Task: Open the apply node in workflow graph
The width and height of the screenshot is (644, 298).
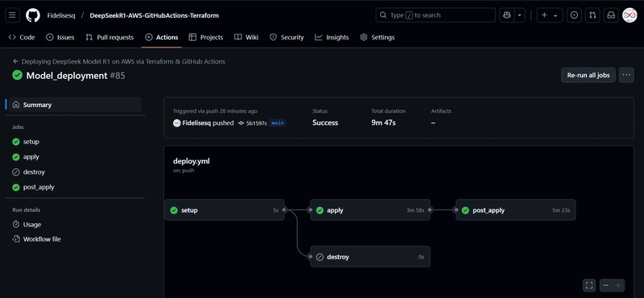Action: (370, 210)
